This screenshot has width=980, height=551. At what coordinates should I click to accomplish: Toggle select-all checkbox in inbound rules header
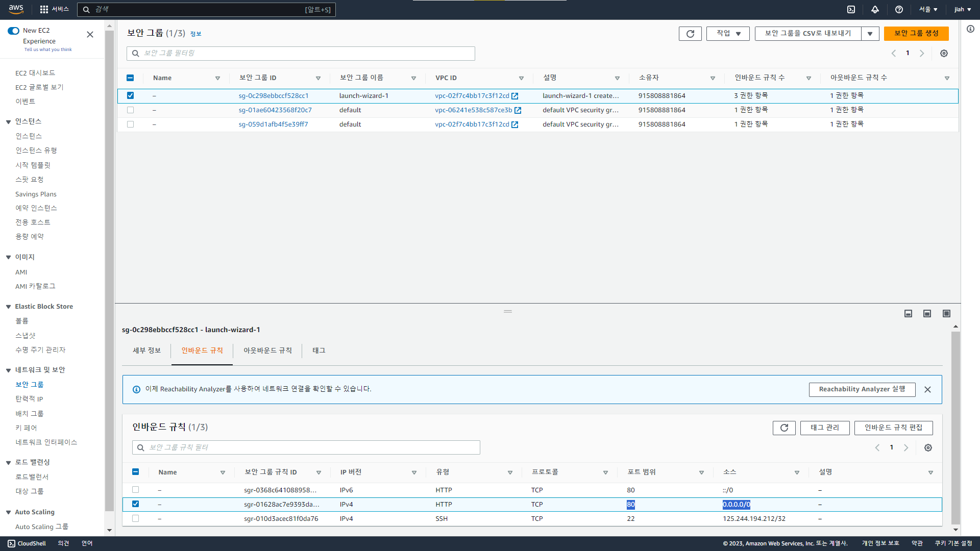click(x=135, y=472)
